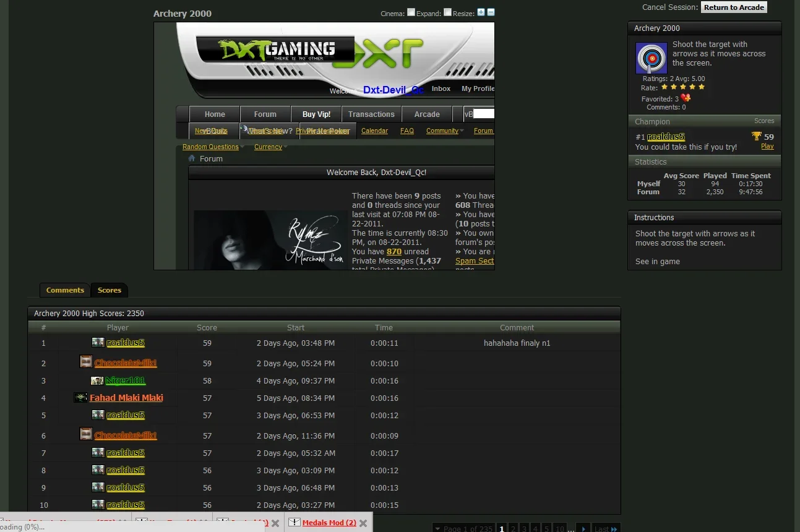Open the My Profile link
Viewport: 800px width, 532px height.
point(478,88)
